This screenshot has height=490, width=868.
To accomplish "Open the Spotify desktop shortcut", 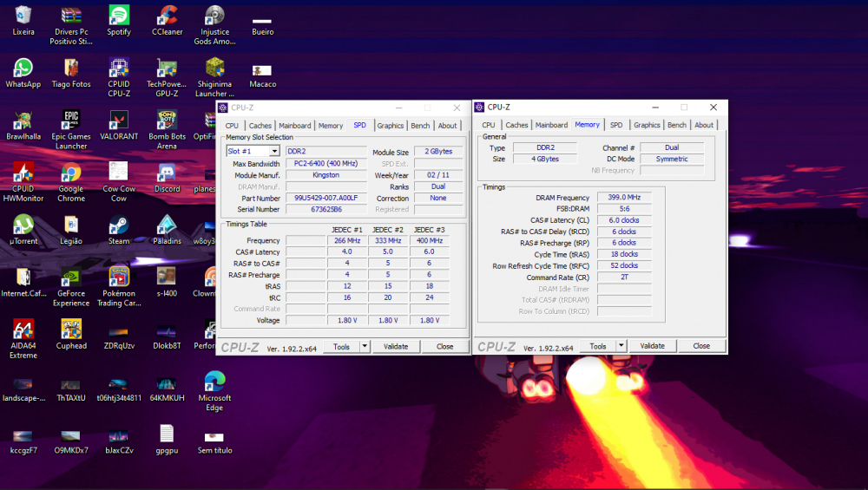I will pyautogui.click(x=119, y=16).
